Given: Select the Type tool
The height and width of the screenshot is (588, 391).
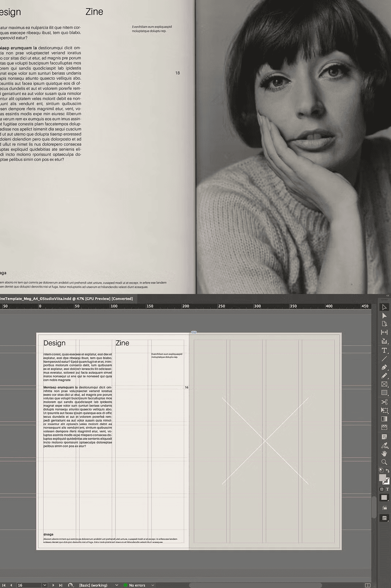Looking at the screenshot, I should [384, 350].
